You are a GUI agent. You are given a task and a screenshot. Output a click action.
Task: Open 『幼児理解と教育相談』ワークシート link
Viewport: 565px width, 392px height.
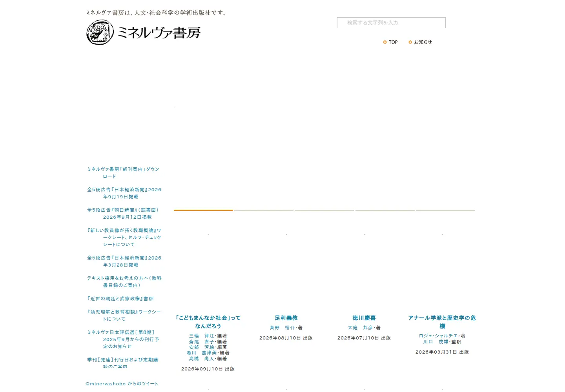click(124, 316)
